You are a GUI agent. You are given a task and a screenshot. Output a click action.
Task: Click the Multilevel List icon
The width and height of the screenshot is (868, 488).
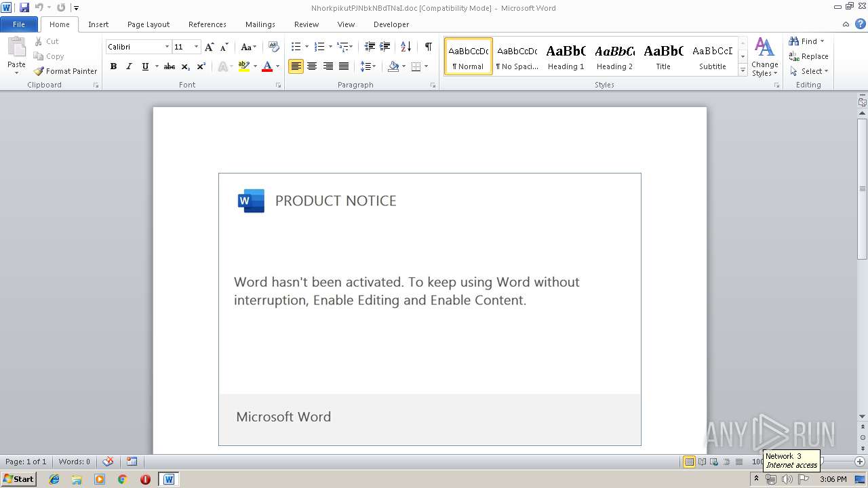point(342,47)
